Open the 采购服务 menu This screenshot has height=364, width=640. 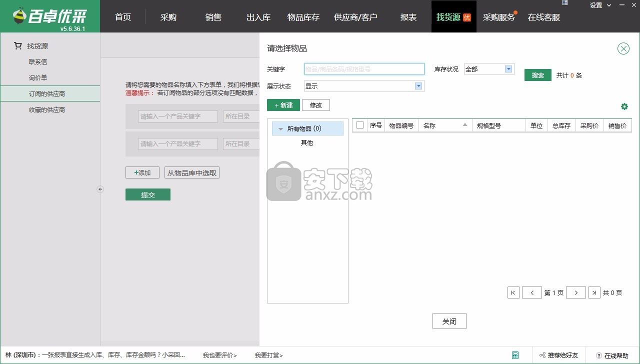tap(499, 17)
